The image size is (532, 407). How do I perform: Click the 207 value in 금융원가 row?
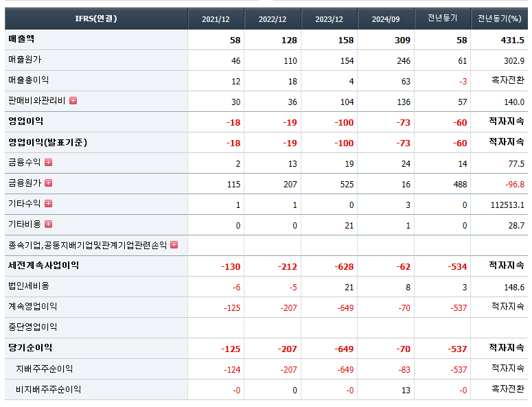pos(290,185)
